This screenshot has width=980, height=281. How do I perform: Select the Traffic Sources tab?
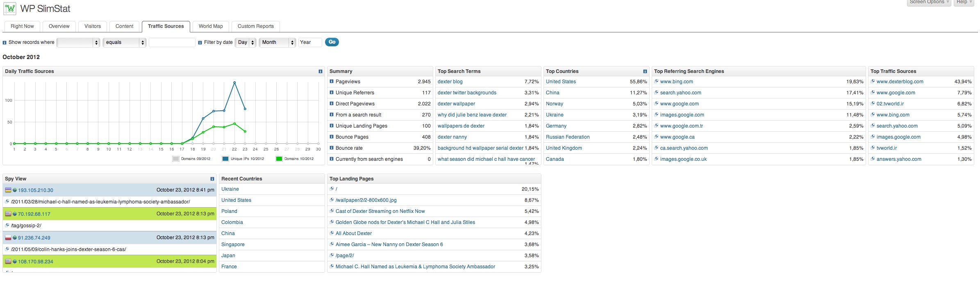[166, 26]
